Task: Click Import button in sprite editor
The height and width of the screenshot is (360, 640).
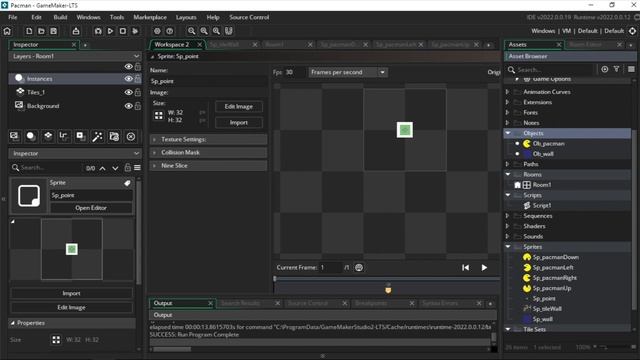Action: coord(239,122)
